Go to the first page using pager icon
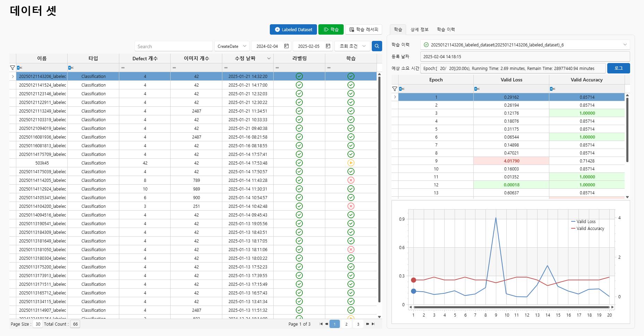The width and height of the screenshot is (644, 336). 321,324
